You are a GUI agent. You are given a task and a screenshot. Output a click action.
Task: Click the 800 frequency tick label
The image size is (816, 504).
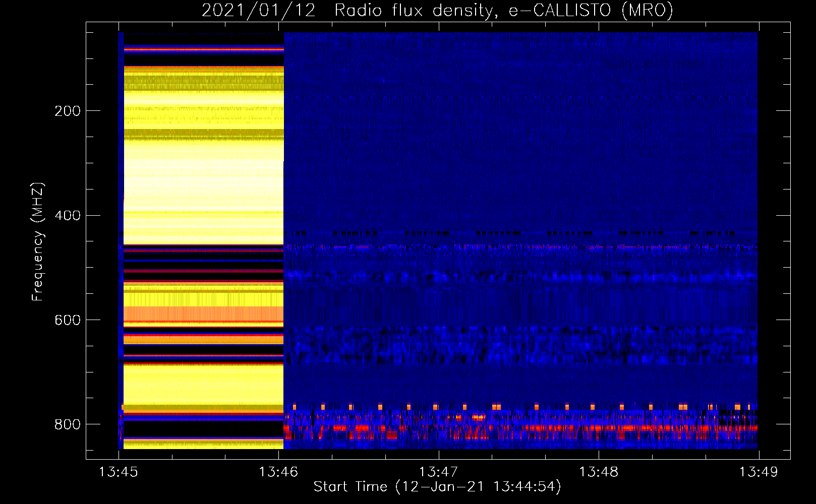[68, 425]
